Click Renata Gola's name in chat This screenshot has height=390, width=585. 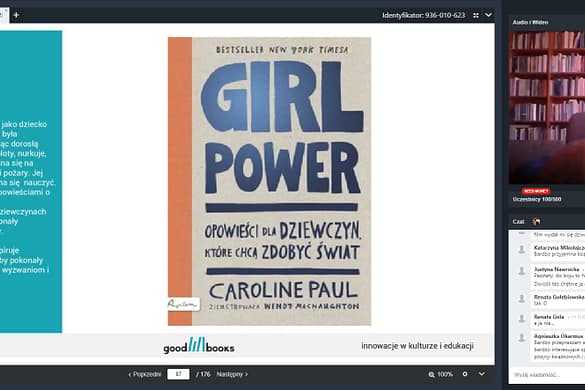tap(549, 316)
